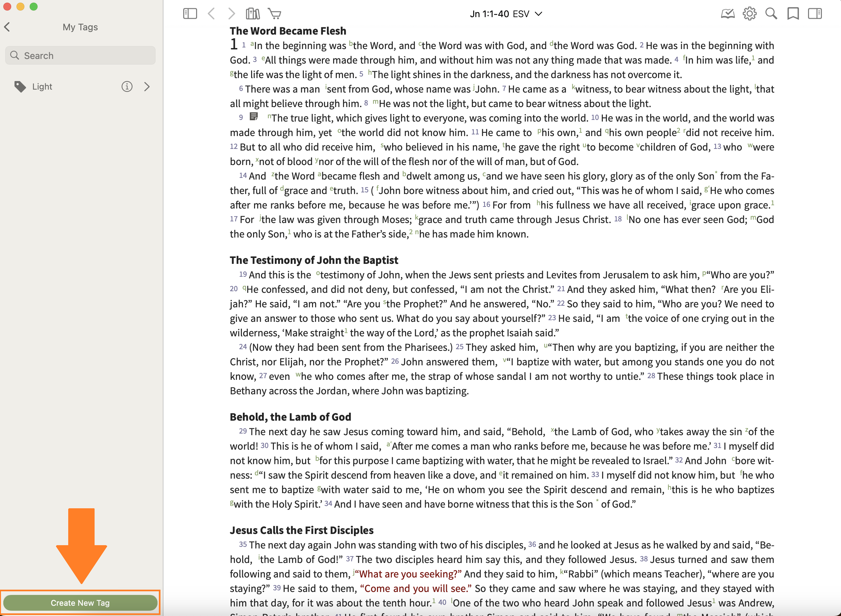Open the store shopping cart icon
Image resolution: width=841 pixels, height=616 pixels.
275,14
